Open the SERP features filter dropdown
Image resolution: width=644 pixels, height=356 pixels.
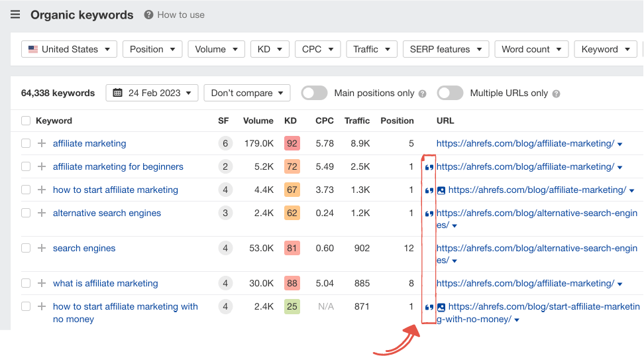[x=446, y=49]
